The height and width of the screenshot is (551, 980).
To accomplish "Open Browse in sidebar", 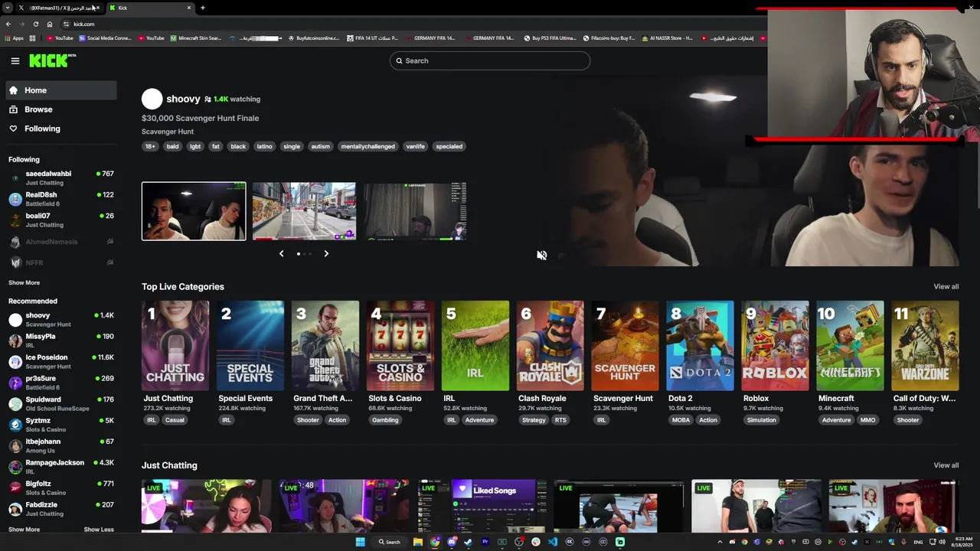I will [x=61, y=109].
